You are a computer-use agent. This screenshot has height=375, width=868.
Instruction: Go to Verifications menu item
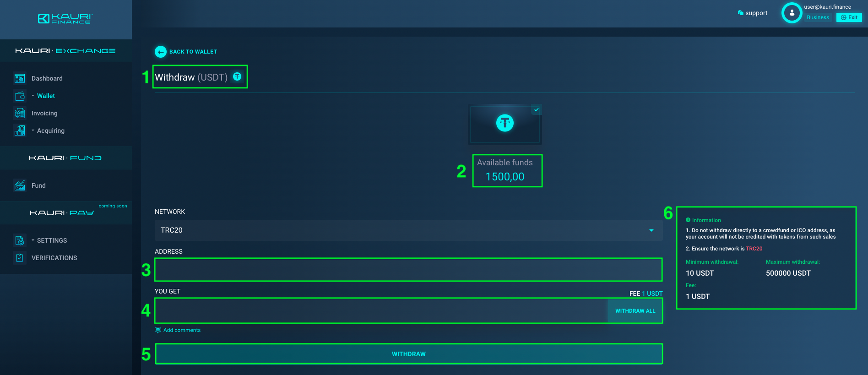point(54,258)
